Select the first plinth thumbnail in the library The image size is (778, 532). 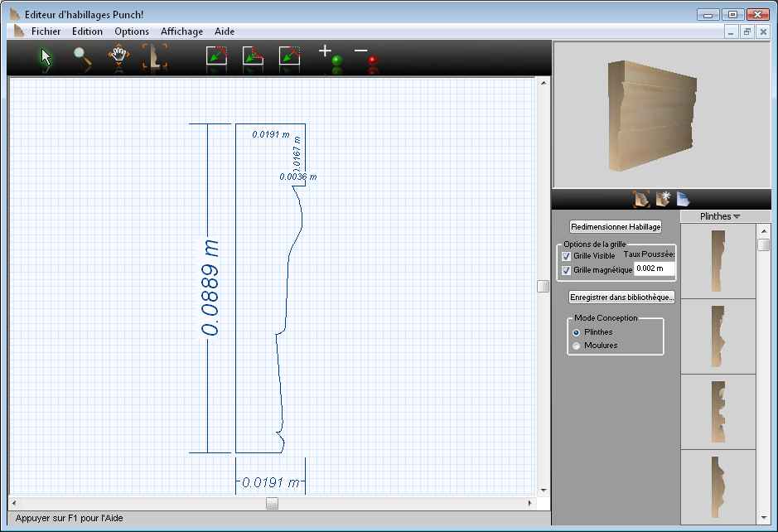(718, 261)
